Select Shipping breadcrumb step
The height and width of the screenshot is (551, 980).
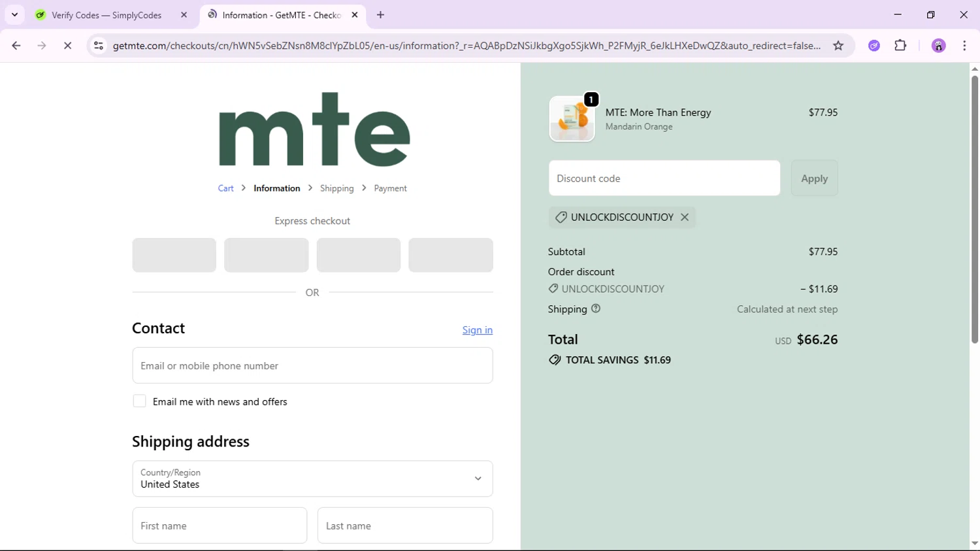click(337, 188)
